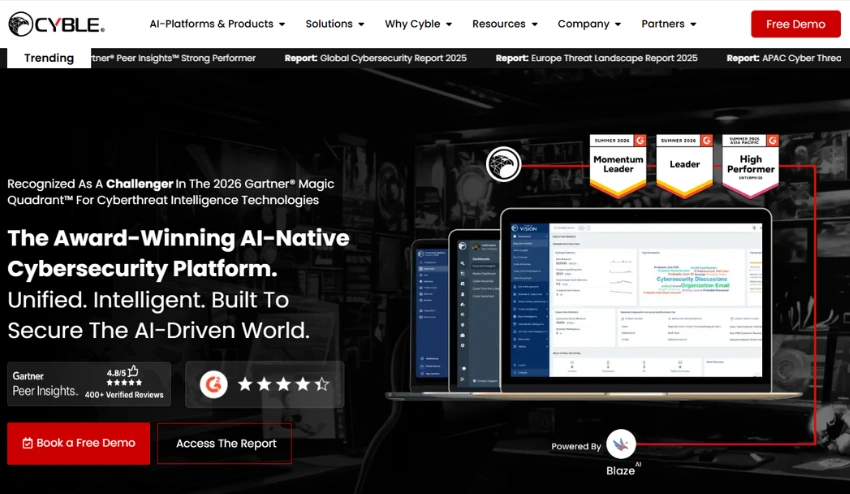Open the AI-Platforms & Products menu
Viewport: 850px width, 494px height.
click(217, 24)
